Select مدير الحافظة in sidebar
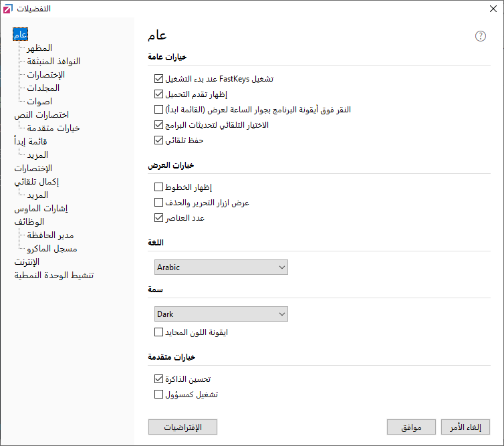 point(50,235)
